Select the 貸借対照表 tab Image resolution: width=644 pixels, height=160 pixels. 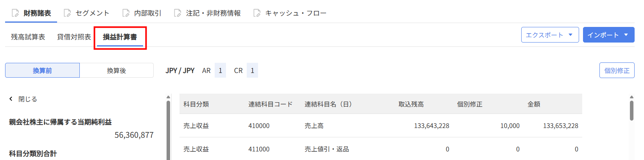(x=74, y=37)
